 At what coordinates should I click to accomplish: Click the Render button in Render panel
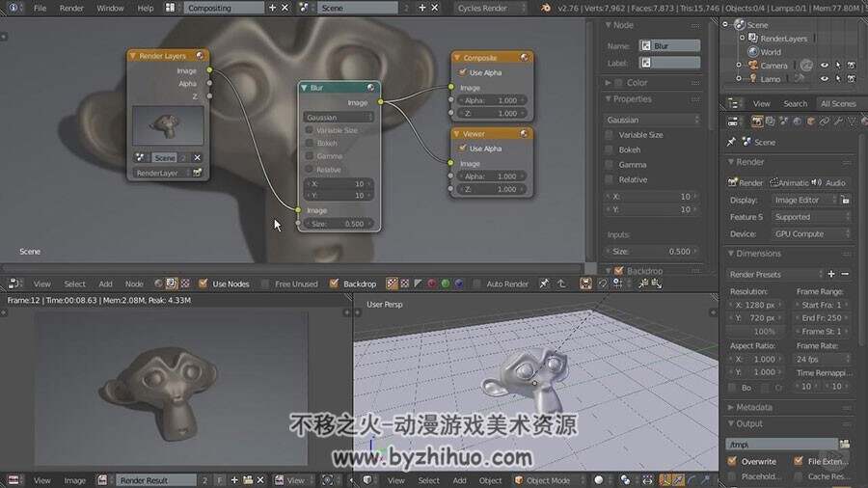pos(746,182)
